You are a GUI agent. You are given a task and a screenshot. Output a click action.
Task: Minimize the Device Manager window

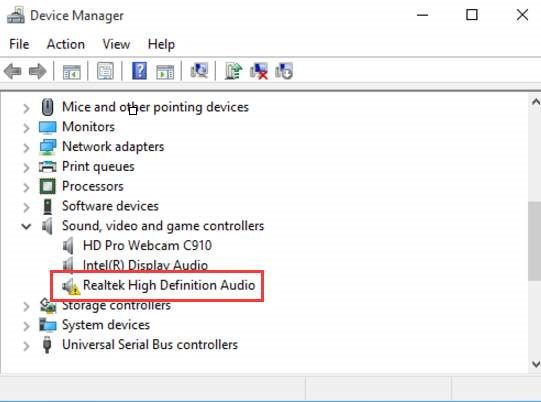(x=422, y=15)
